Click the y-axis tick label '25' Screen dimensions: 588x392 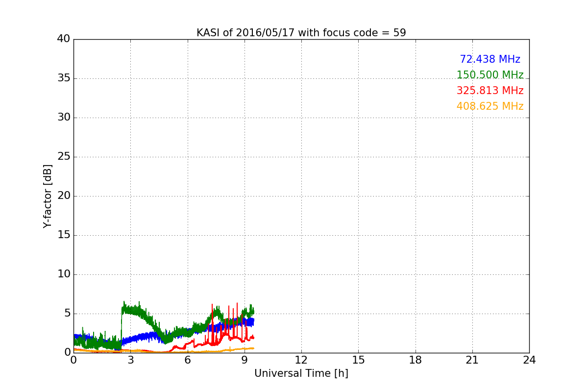64,157
